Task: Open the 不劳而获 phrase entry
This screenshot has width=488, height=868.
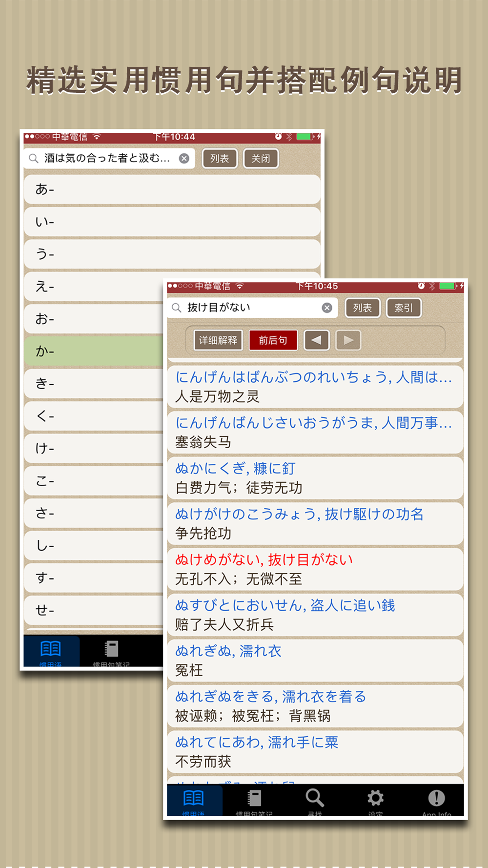Action: coord(315,751)
